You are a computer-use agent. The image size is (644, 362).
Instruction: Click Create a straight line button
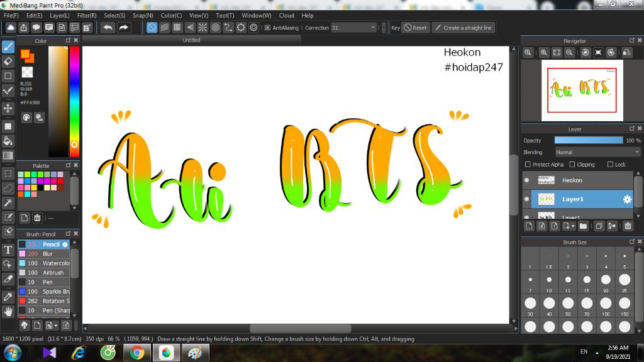tap(463, 28)
